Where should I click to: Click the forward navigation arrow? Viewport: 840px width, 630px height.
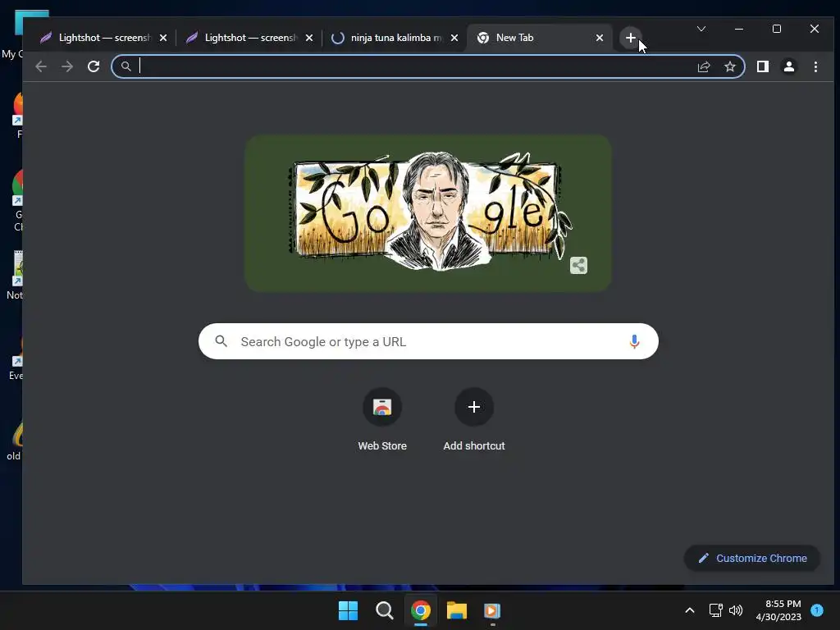67,66
